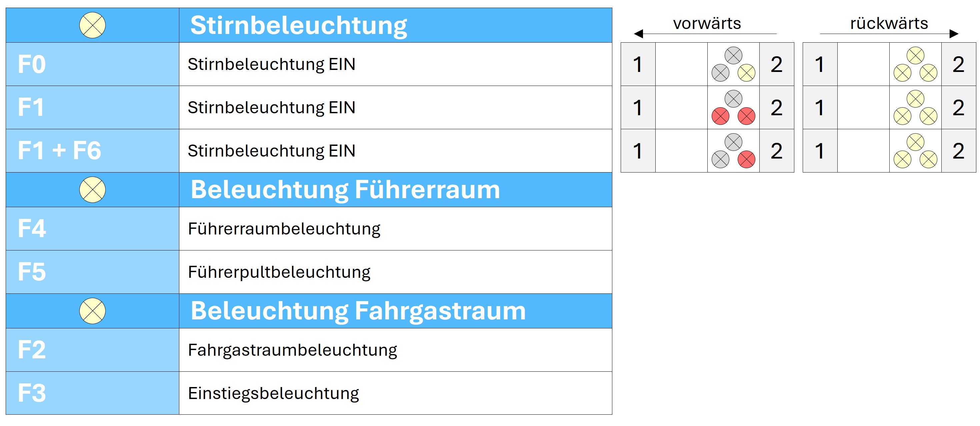The height and width of the screenshot is (426, 980).
Task: Click the lamp icon beside Stirnbeleuchtung header
Action: (92, 25)
